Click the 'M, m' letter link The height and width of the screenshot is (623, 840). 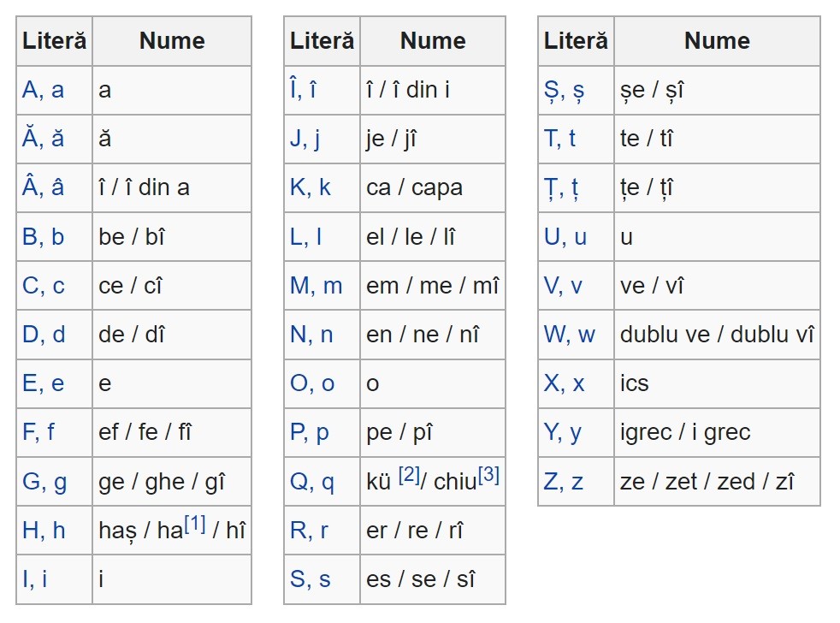[x=316, y=286]
